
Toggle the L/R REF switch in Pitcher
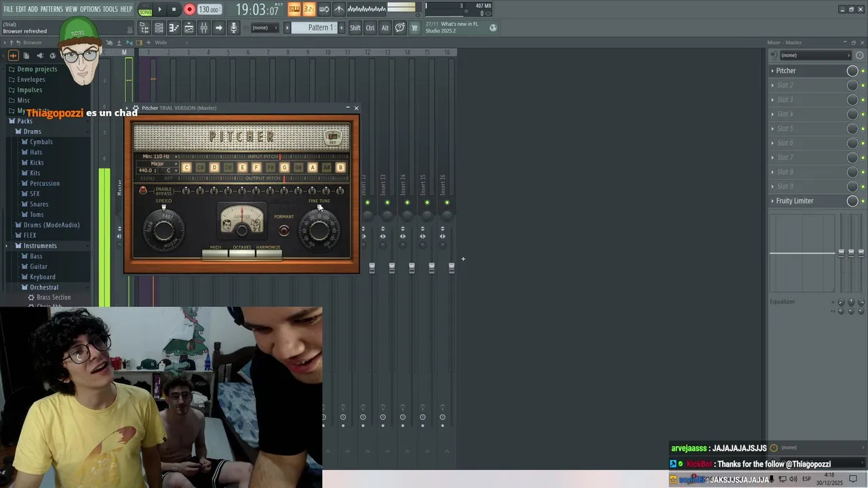pyautogui.click(x=332, y=138)
